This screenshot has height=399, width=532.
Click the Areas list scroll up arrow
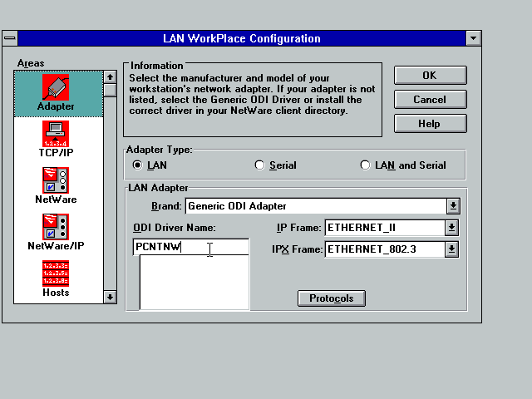pyautogui.click(x=110, y=77)
